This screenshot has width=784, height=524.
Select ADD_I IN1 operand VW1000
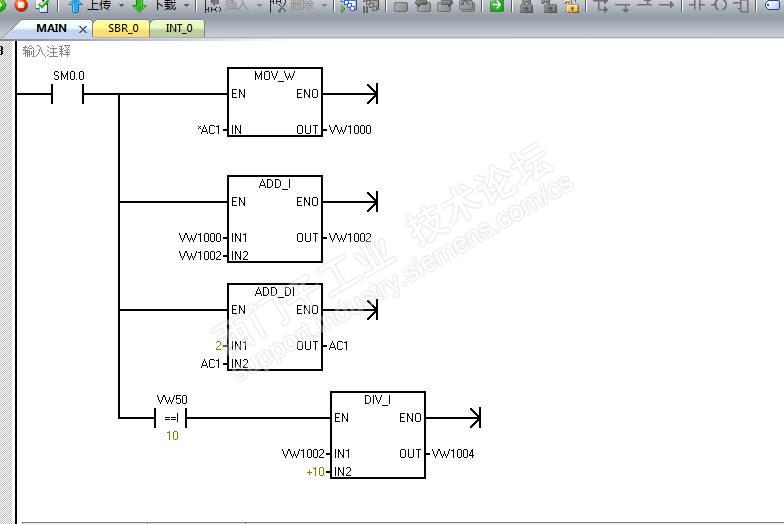[x=200, y=238]
